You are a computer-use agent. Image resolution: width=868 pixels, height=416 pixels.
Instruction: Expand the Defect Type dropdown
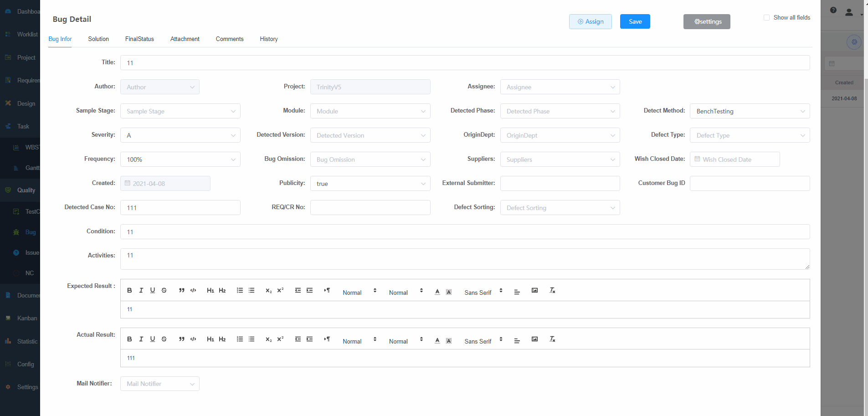750,135
